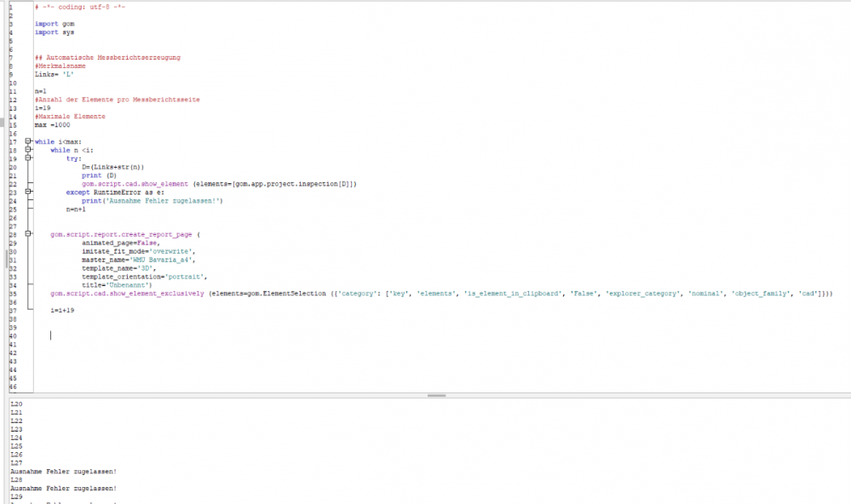Click the '#Merkmalsname' comment line

click(60, 66)
